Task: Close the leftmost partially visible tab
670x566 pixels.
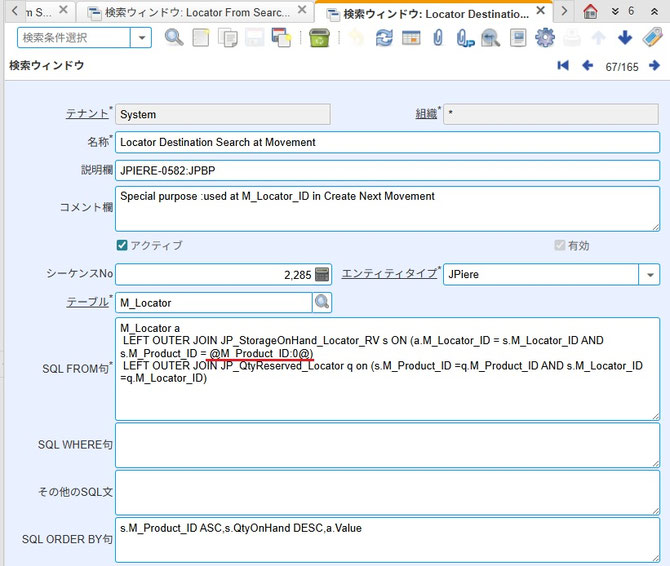Action: click(x=63, y=10)
